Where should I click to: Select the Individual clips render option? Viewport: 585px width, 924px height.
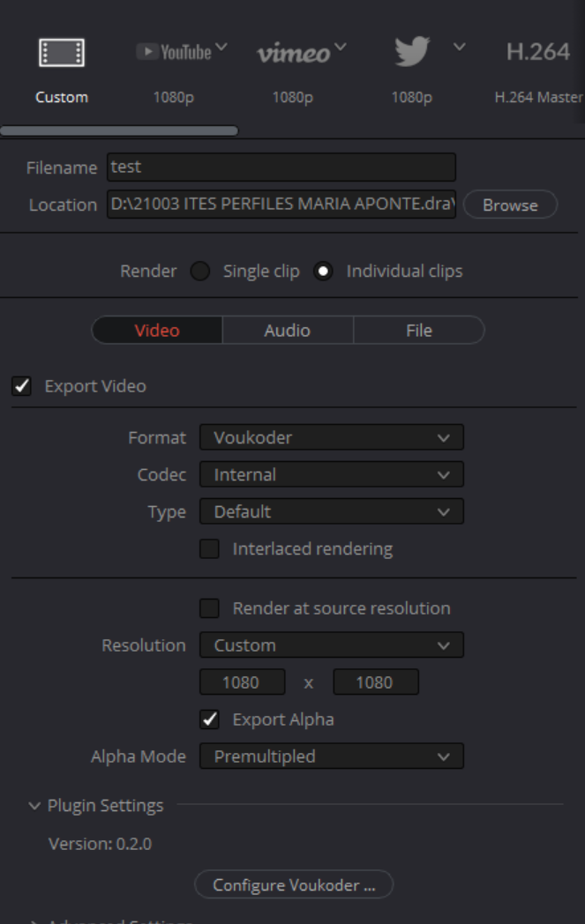click(324, 272)
